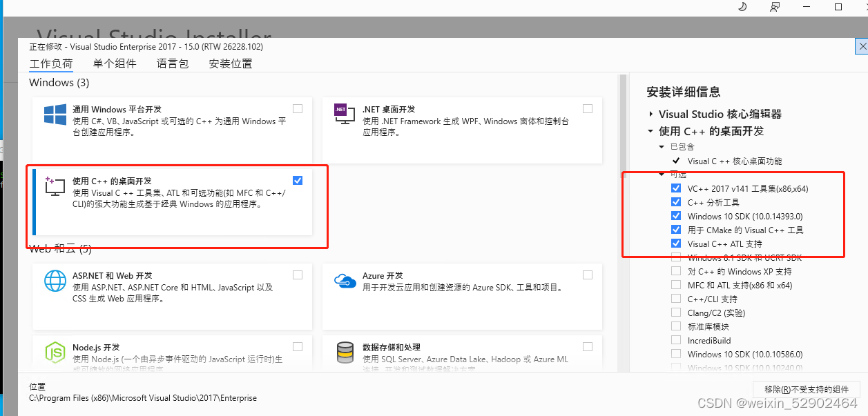Enable Windows 10 SDK (10.0.10586.0)
The image size is (868, 416).
coord(676,354)
